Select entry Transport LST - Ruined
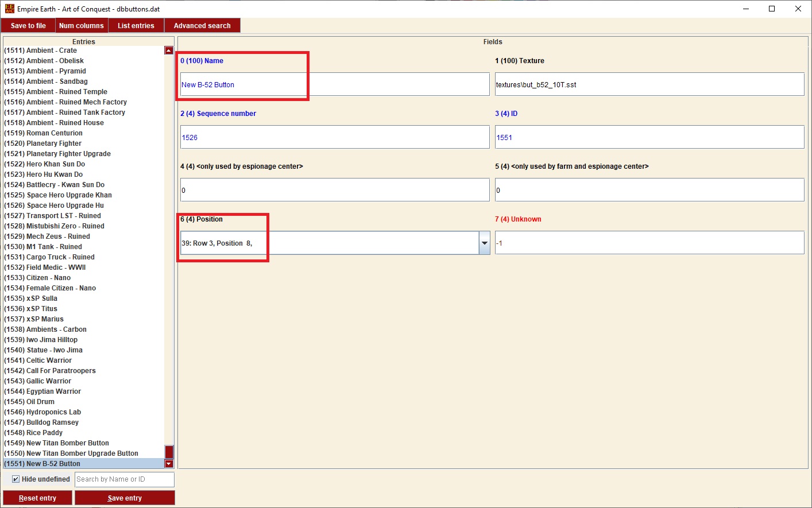 coord(84,216)
